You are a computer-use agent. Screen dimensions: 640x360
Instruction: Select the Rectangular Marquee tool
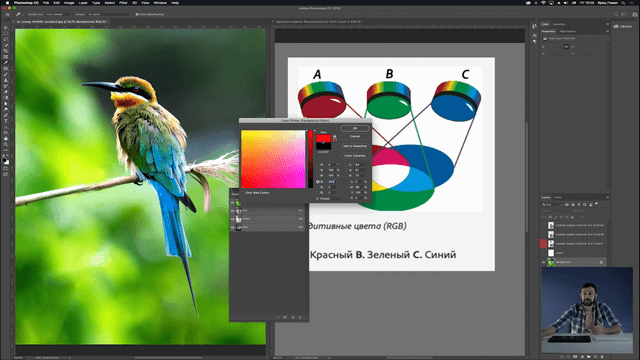(6, 33)
